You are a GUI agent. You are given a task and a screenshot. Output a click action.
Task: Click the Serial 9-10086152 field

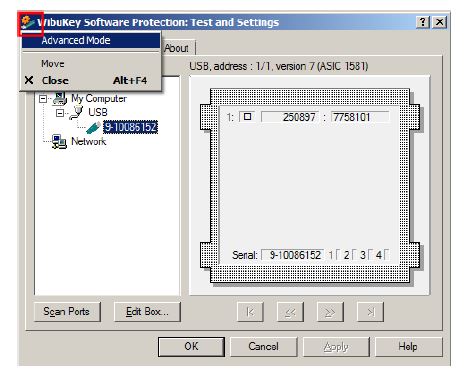(293, 255)
